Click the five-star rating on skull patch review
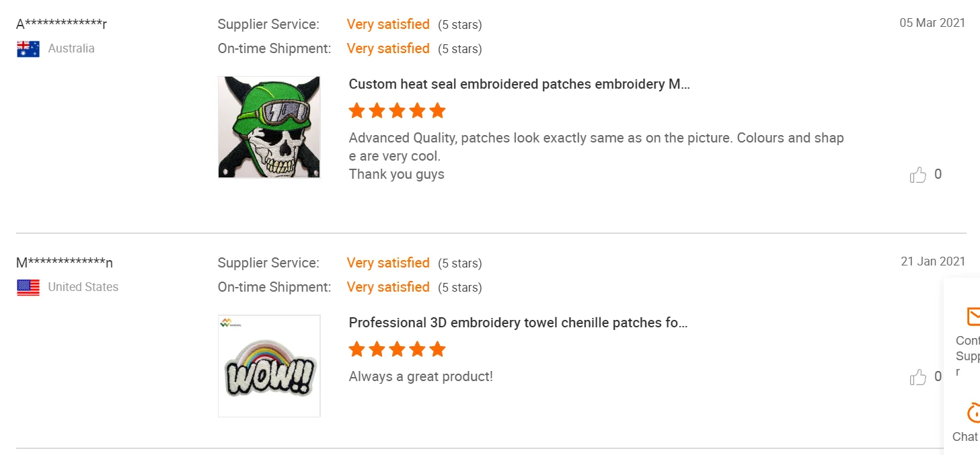The width and height of the screenshot is (980, 455). coord(397,110)
